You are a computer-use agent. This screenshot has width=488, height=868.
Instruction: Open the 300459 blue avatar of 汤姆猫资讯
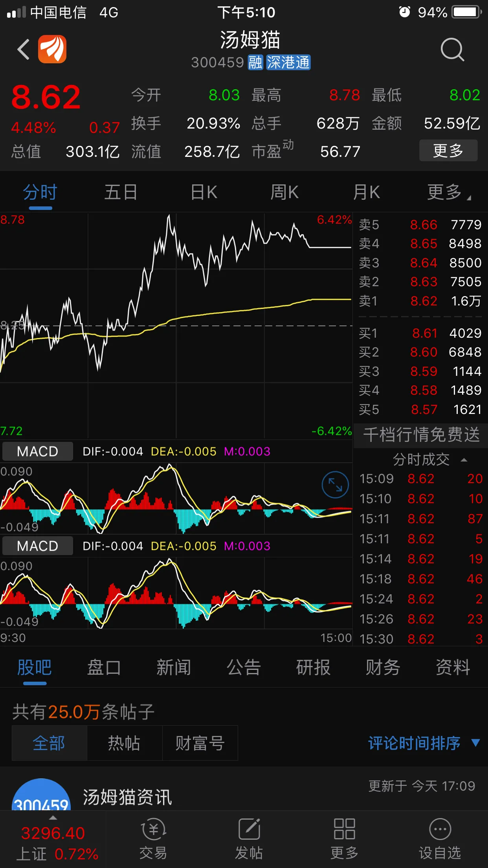(x=41, y=794)
